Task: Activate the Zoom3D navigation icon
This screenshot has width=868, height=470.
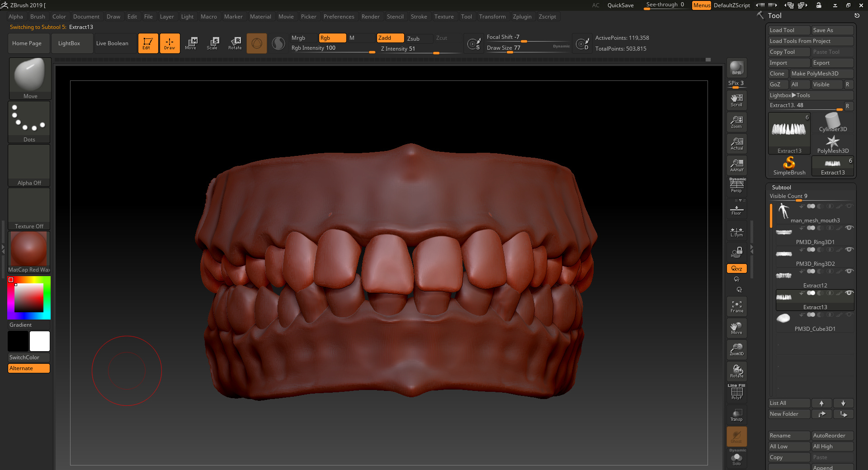Action: tap(736, 349)
